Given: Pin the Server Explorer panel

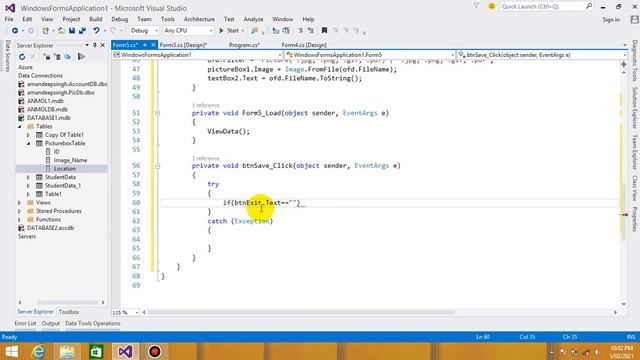Looking at the screenshot, I should 95,45.
